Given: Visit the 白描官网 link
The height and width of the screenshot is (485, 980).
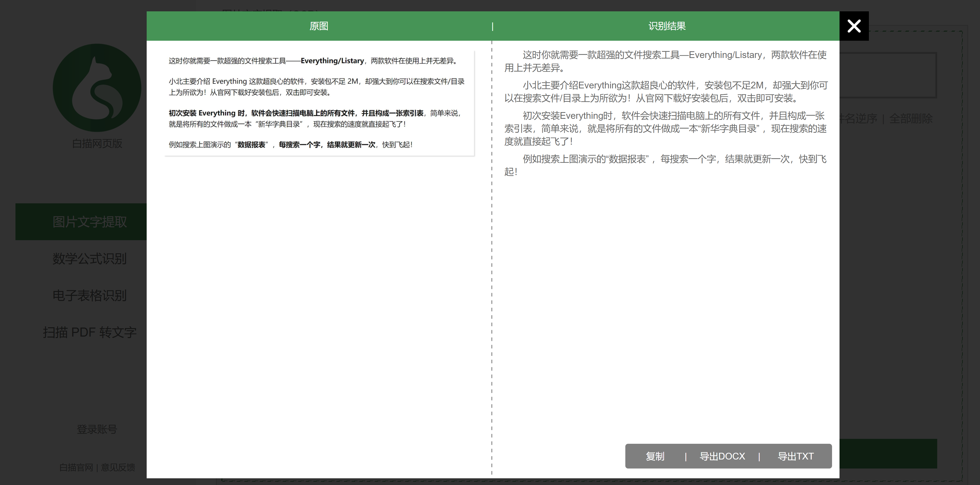Looking at the screenshot, I should click(x=76, y=467).
